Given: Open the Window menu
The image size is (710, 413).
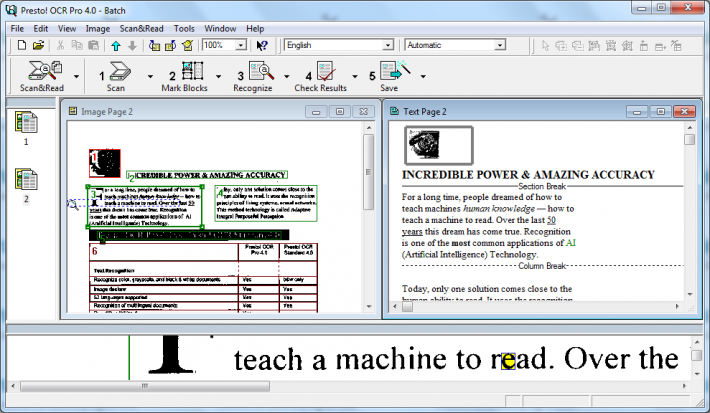Looking at the screenshot, I should point(220,29).
